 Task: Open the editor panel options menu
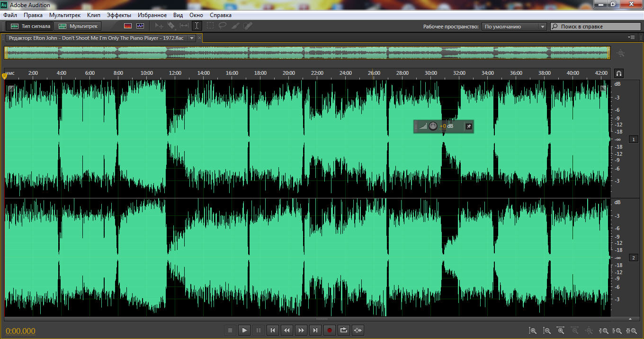631,37
